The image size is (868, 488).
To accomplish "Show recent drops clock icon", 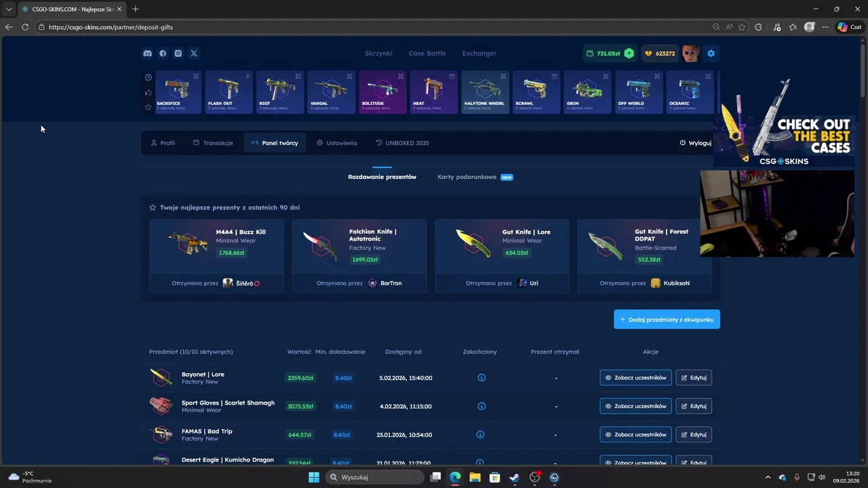I will 149,77.
